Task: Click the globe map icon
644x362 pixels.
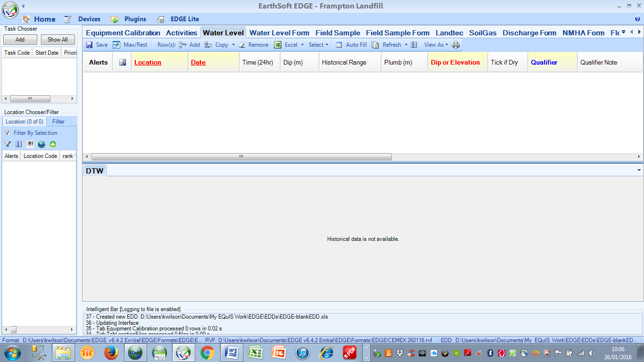Action: 41,144
